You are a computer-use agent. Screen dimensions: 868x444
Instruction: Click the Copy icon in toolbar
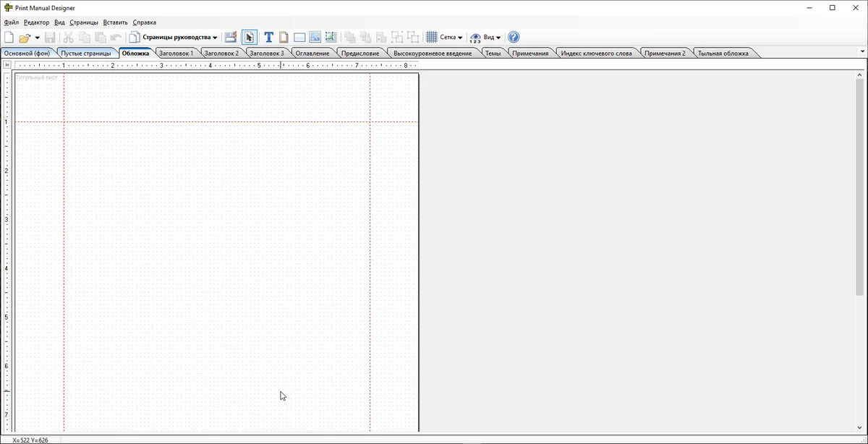(85, 37)
